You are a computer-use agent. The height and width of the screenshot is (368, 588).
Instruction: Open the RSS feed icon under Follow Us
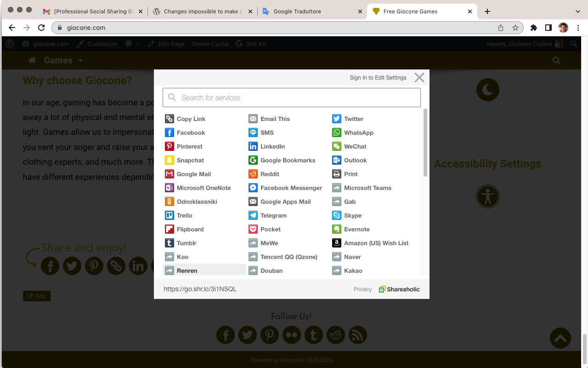[358, 335]
